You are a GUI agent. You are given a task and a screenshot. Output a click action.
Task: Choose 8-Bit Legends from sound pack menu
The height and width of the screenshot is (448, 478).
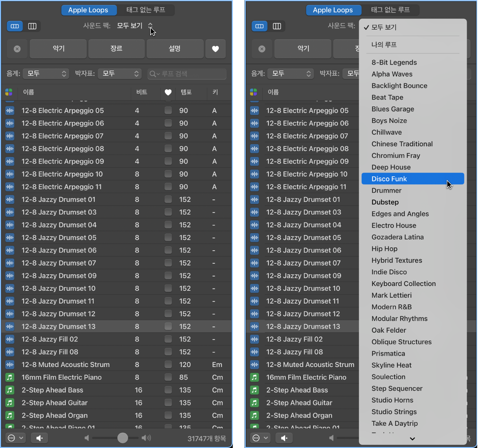413,62
